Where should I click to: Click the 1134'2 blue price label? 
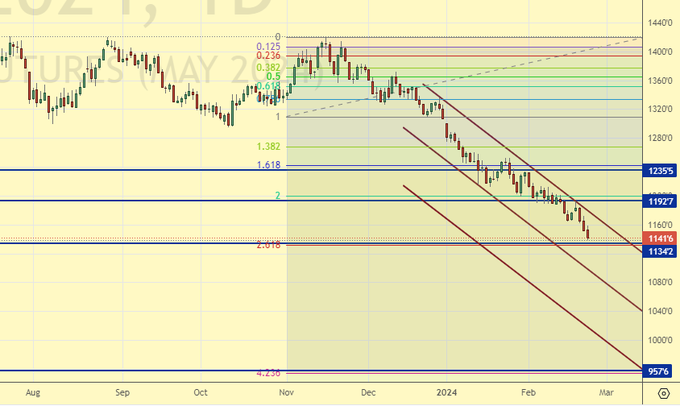click(660, 251)
